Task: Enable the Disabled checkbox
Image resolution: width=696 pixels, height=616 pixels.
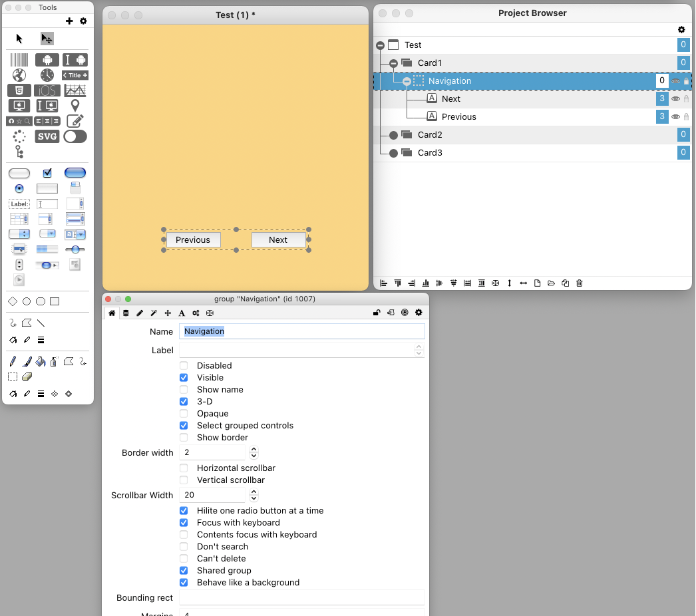Action: tap(184, 366)
